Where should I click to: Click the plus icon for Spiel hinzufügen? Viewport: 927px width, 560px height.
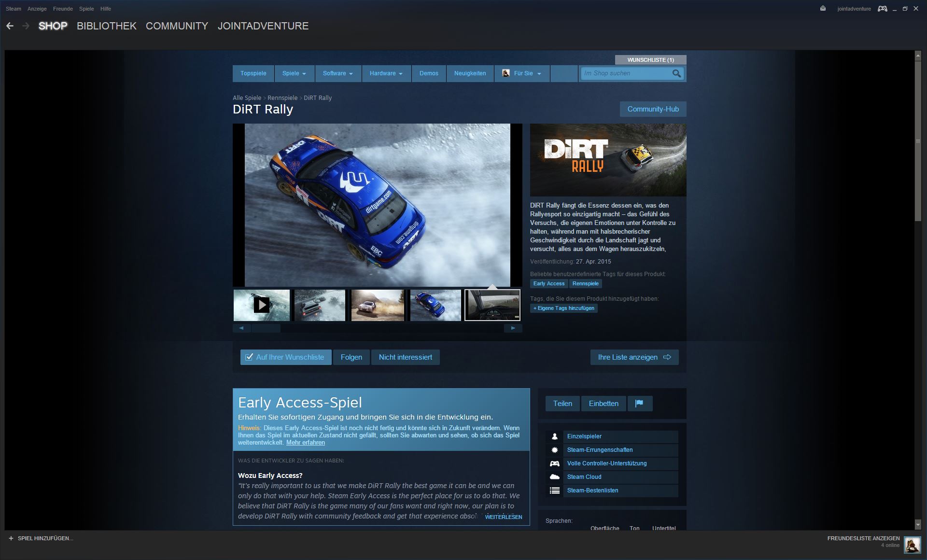coord(11,538)
